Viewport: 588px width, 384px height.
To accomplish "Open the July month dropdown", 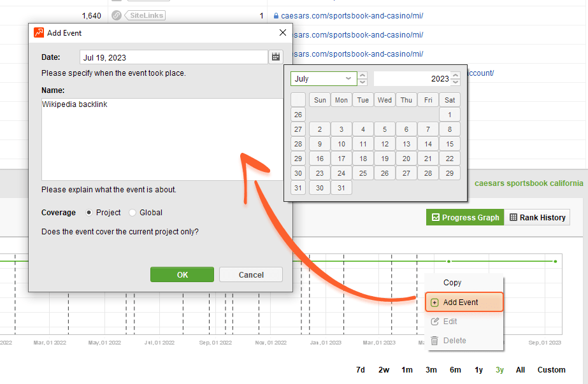I will click(x=324, y=79).
